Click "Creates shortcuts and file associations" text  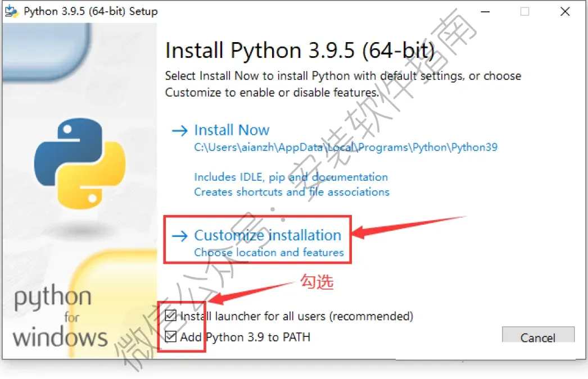[x=292, y=192]
